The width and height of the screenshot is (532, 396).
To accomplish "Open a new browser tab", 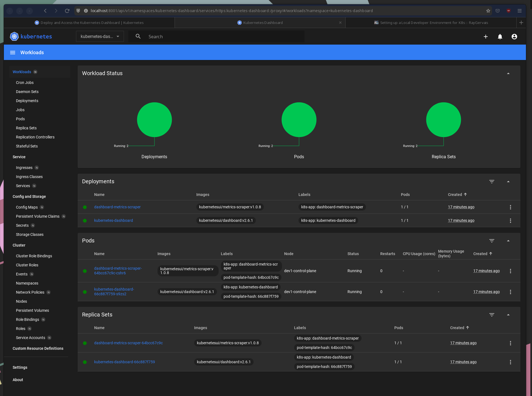I will click(x=521, y=23).
